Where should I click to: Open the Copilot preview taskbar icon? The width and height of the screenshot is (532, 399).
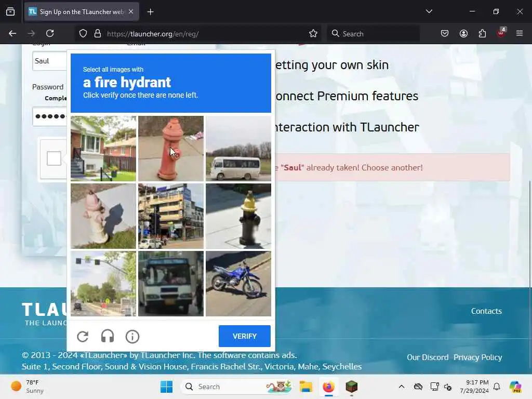pos(515,387)
